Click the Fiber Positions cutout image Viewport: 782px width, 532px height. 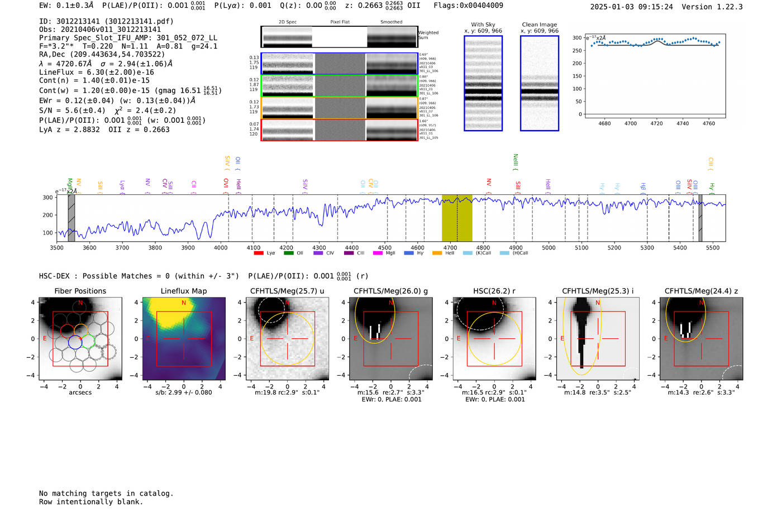tap(80, 339)
